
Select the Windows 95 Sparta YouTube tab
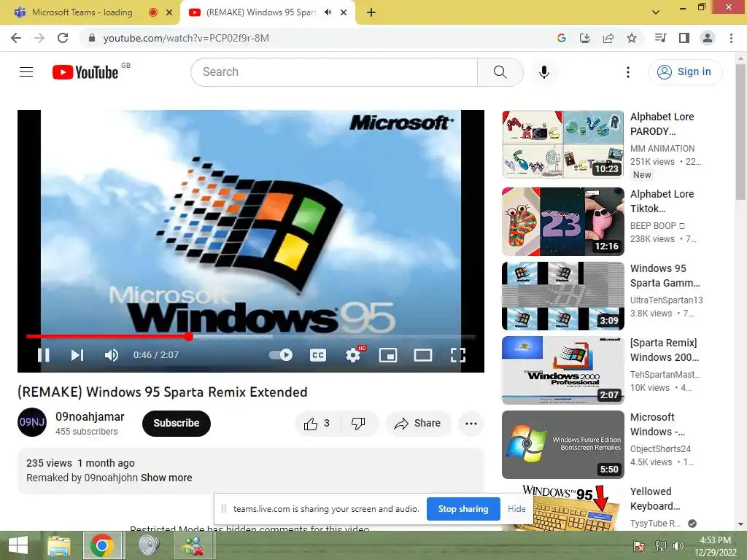pyautogui.click(x=261, y=12)
